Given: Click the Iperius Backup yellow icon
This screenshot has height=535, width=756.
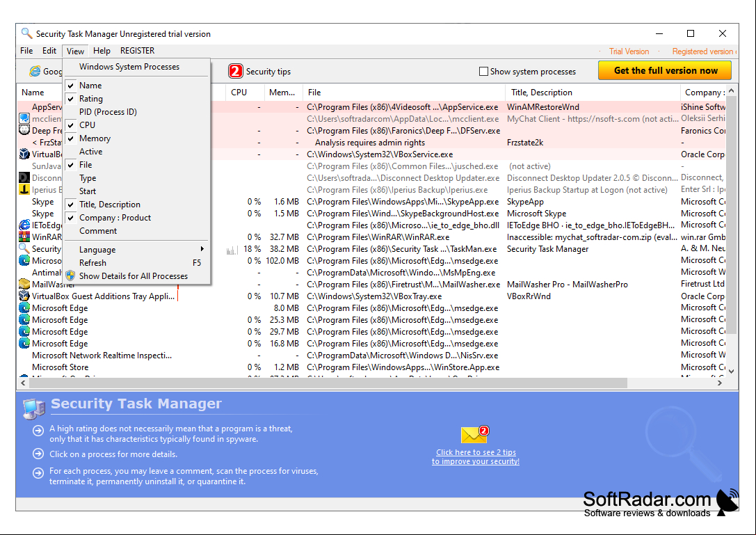Looking at the screenshot, I should click(24, 190).
